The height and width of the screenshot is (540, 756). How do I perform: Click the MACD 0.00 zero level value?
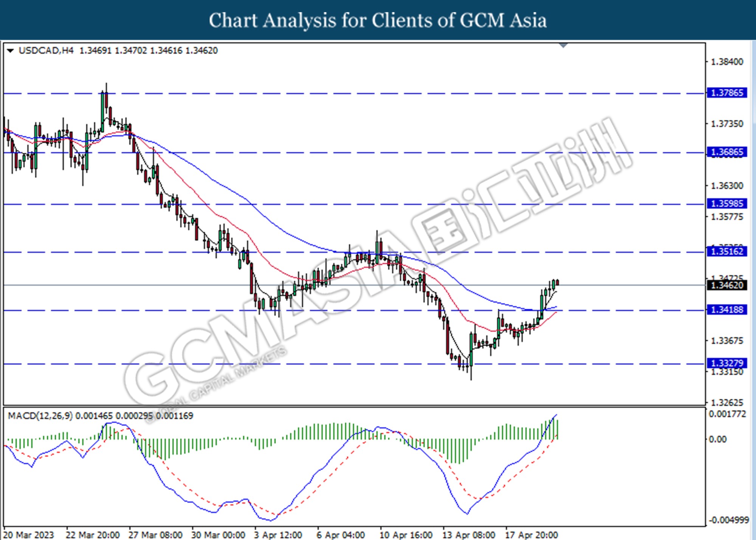[717, 439]
